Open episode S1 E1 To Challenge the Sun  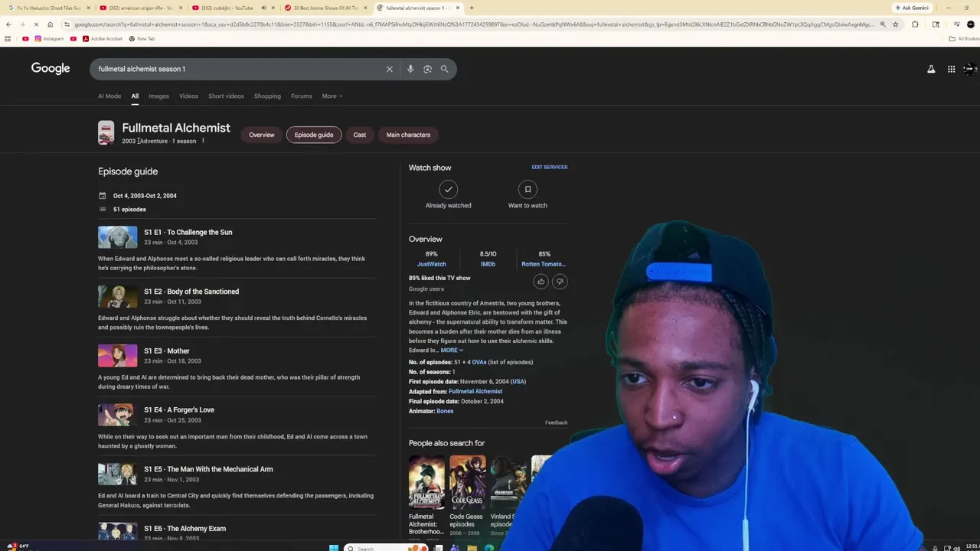click(188, 233)
